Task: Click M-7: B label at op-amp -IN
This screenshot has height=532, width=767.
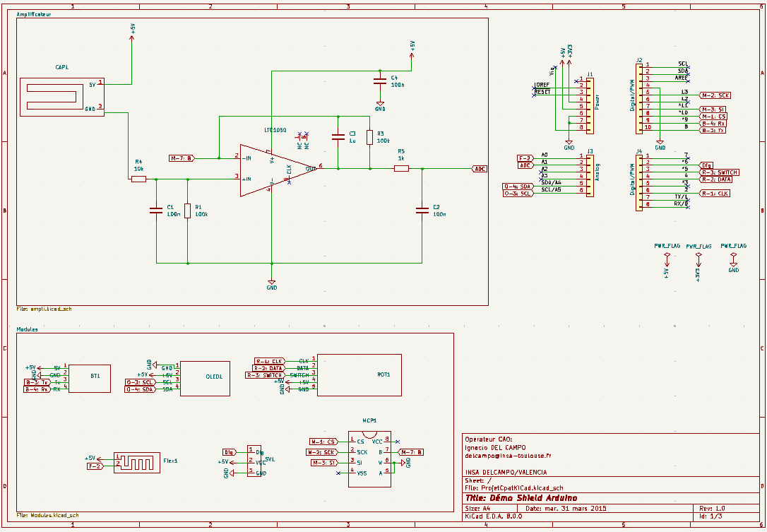Action: (182, 158)
